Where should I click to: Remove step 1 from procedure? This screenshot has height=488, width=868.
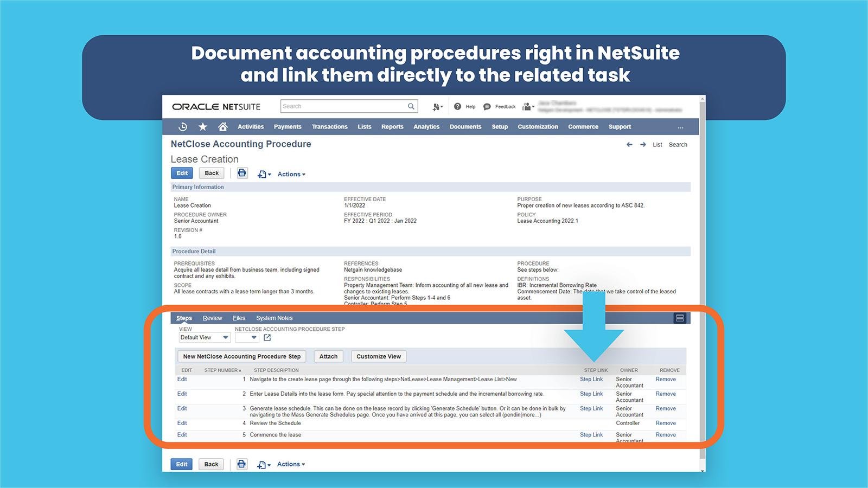click(x=666, y=380)
